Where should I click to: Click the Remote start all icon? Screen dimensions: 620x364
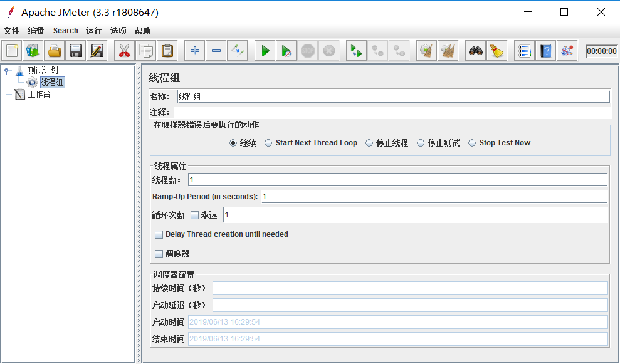356,51
